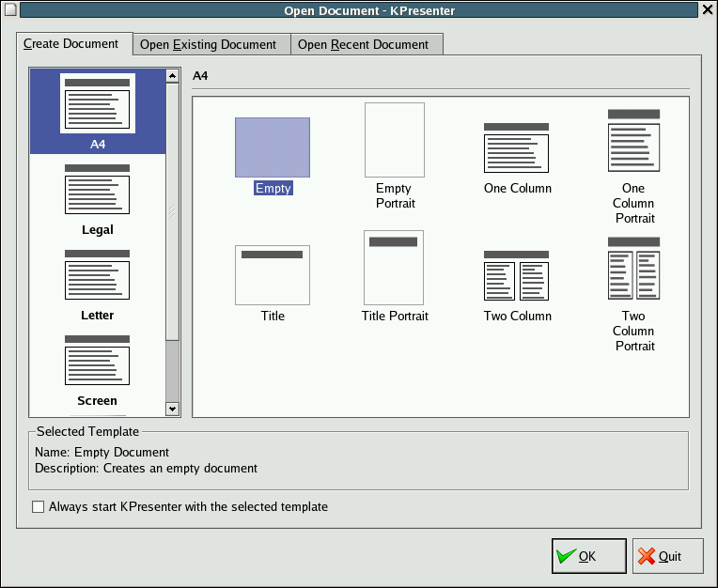Open the Open Recent Document tab

click(x=363, y=44)
